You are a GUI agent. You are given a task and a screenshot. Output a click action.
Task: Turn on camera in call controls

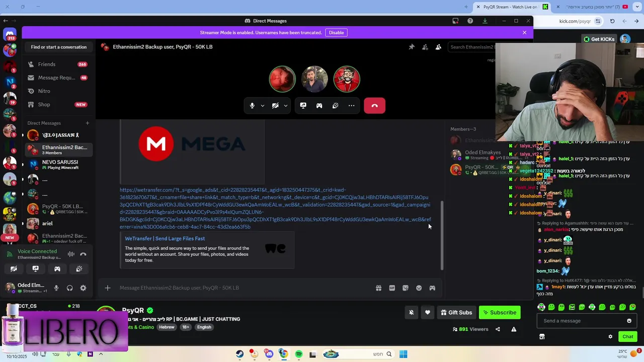click(x=275, y=106)
